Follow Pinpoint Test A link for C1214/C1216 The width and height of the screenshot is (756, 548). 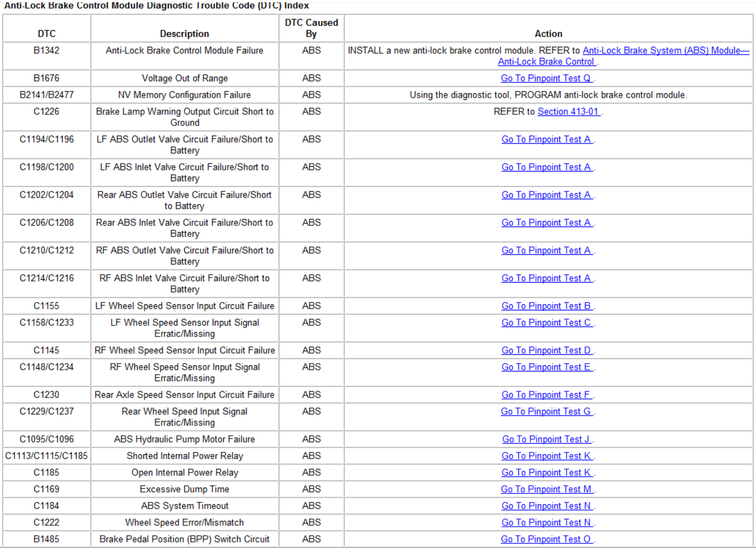(x=546, y=278)
